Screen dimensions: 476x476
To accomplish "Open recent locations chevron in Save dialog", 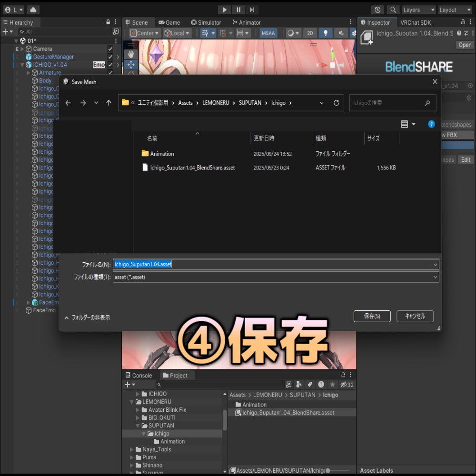I will pos(96,103).
